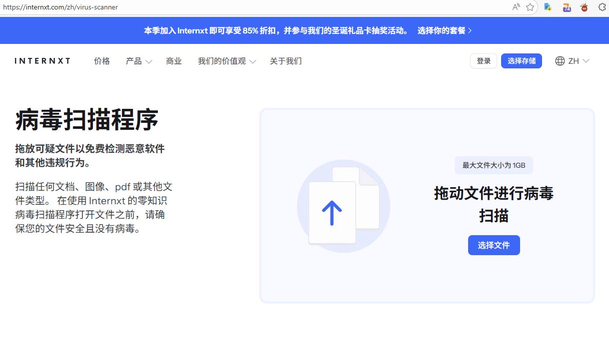Open the 价格 menu item

click(x=102, y=61)
